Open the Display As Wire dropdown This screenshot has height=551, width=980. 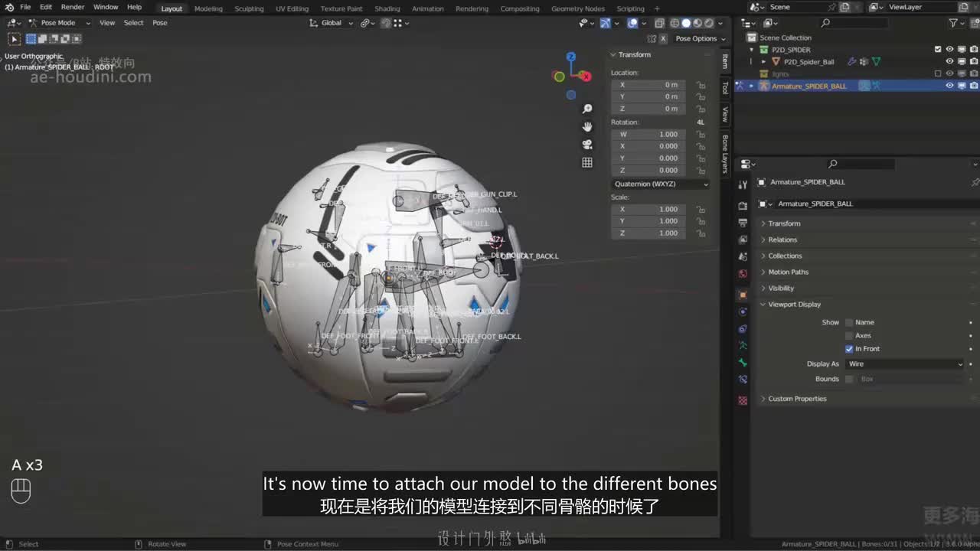(x=904, y=364)
